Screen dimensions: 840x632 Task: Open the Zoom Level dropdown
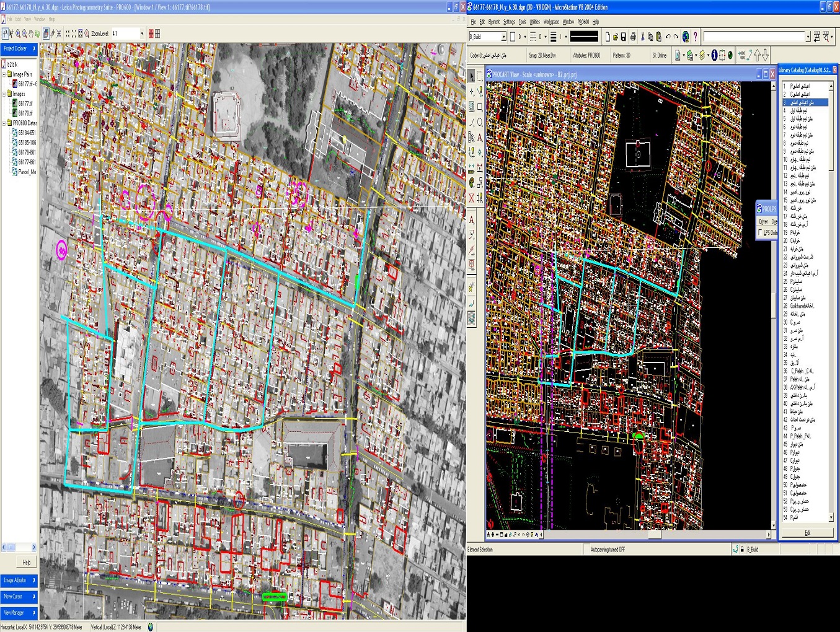[142, 33]
